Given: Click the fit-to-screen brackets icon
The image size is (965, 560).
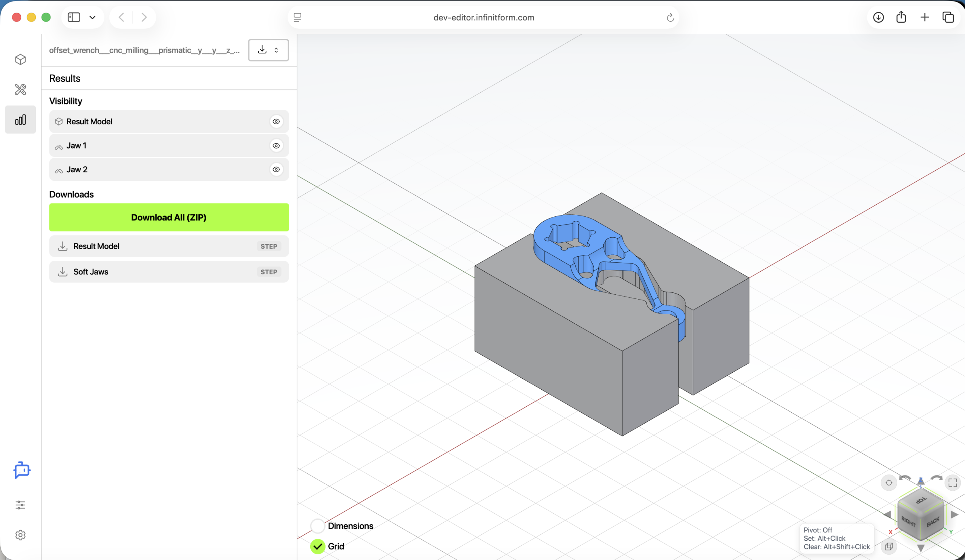Looking at the screenshot, I should coord(953,483).
